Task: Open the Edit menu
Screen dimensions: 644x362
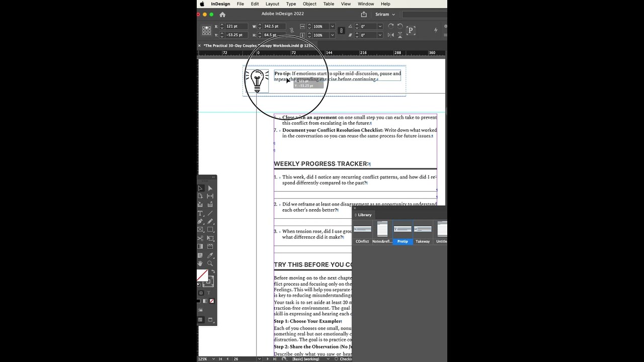Action: point(255,4)
